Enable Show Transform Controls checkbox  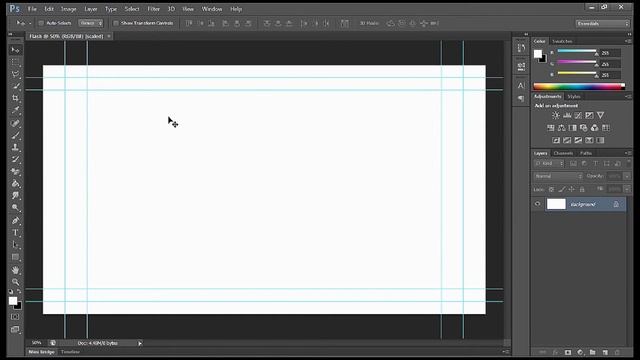(x=116, y=23)
